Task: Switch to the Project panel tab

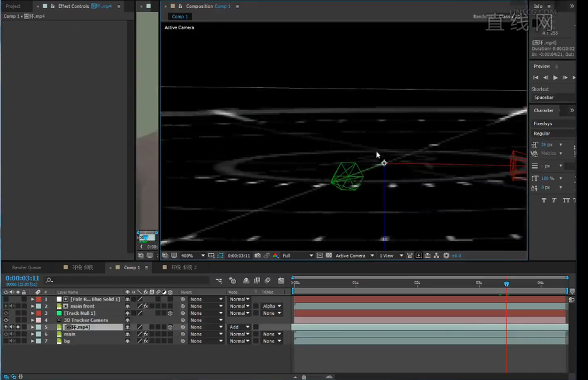Action: tap(13, 6)
